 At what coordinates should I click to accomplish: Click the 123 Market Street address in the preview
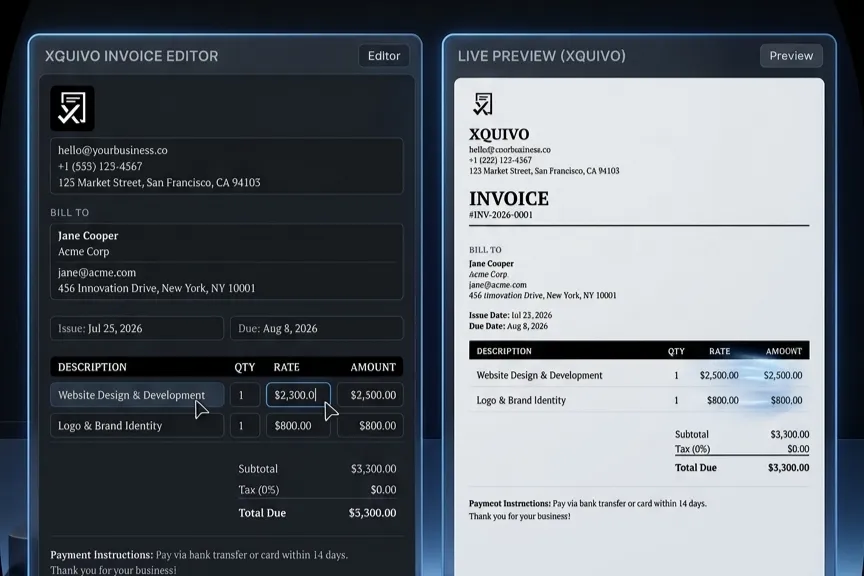(544, 171)
